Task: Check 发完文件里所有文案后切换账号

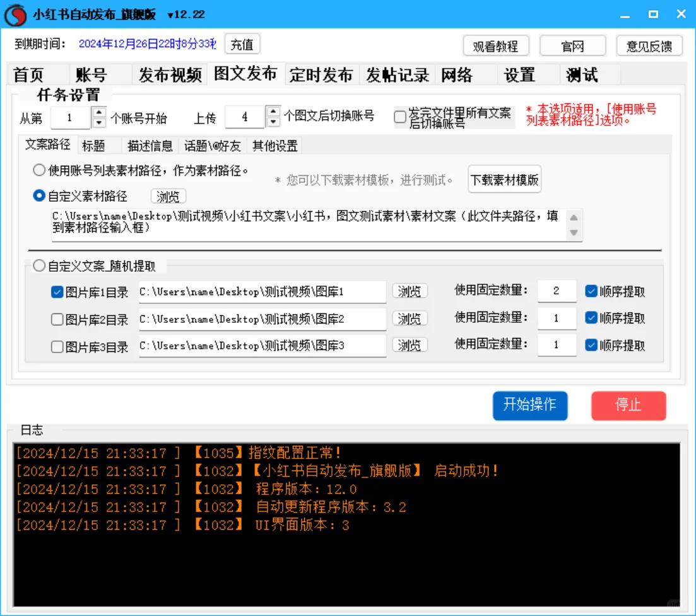Action: [400, 117]
